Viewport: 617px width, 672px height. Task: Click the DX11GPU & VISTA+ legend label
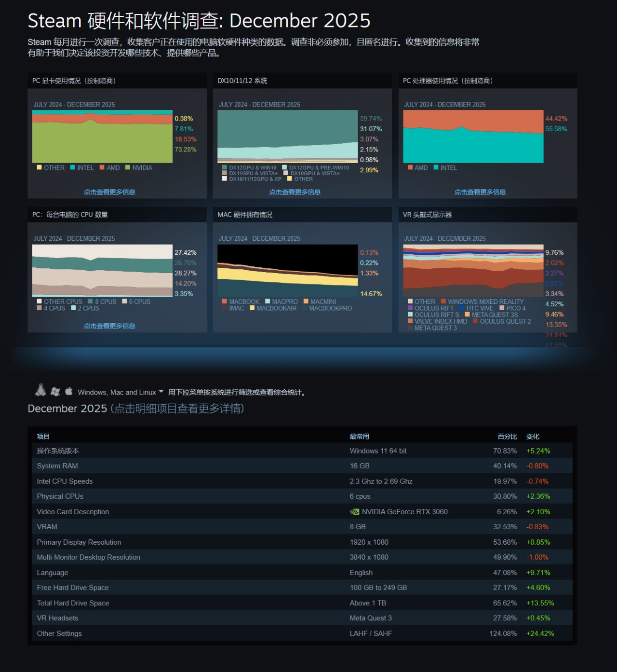pyautogui.click(x=253, y=173)
